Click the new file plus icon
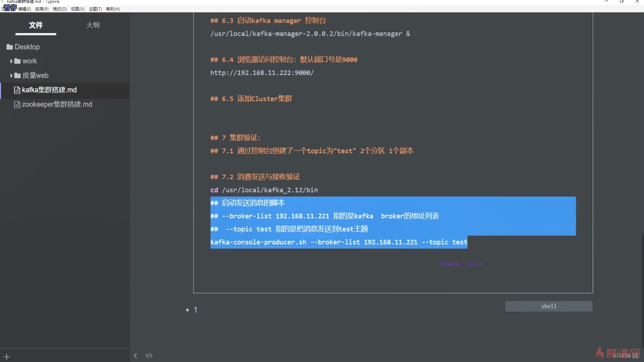The image size is (644, 362). (x=7, y=357)
